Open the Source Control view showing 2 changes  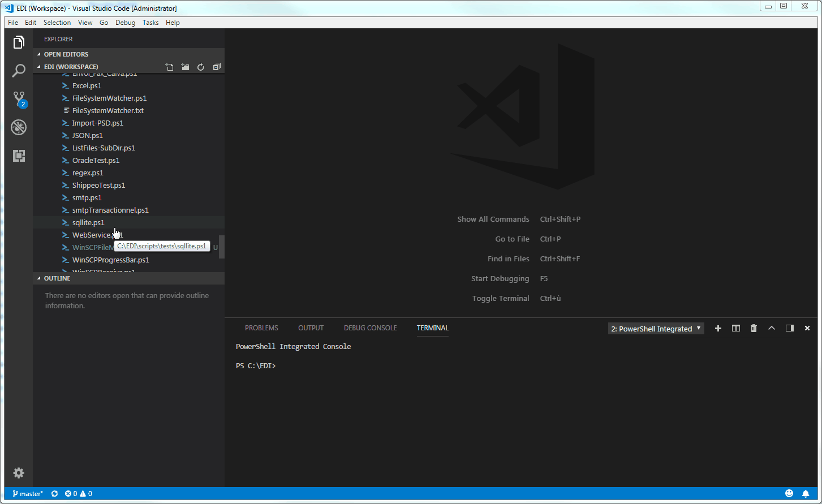pyautogui.click(x=19, y=98)
